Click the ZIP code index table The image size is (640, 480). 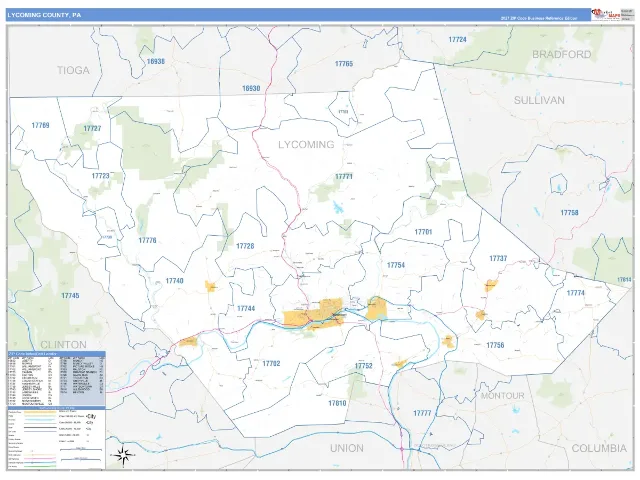tap(56, 378)
